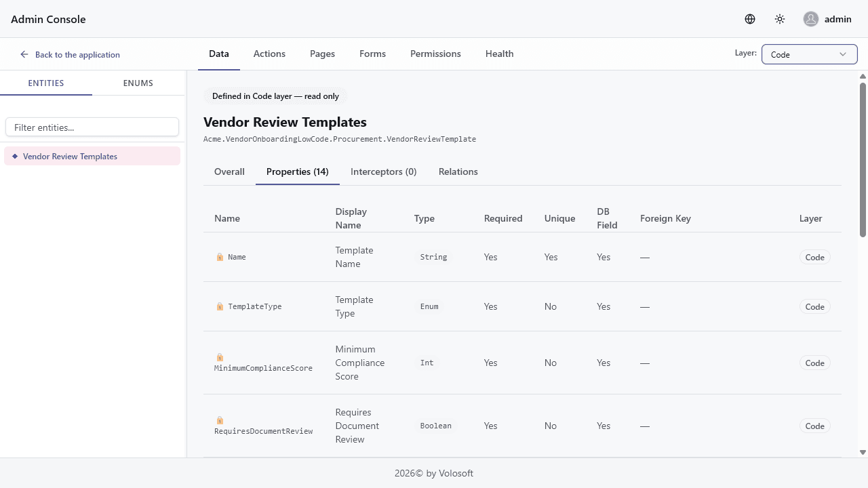Toggle the light theme sun icon
The image size is (868, 488).
tap(780, 19)
